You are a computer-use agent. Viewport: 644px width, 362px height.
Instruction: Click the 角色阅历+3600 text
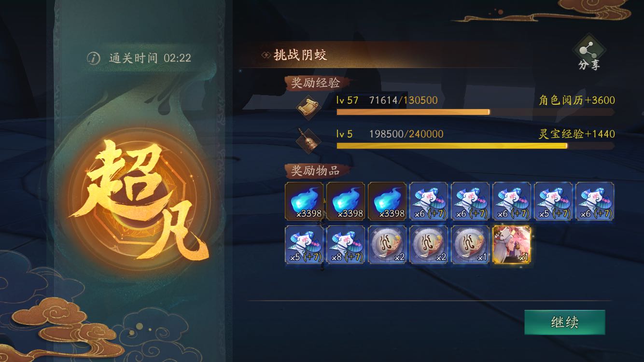(x=577, y=100)
